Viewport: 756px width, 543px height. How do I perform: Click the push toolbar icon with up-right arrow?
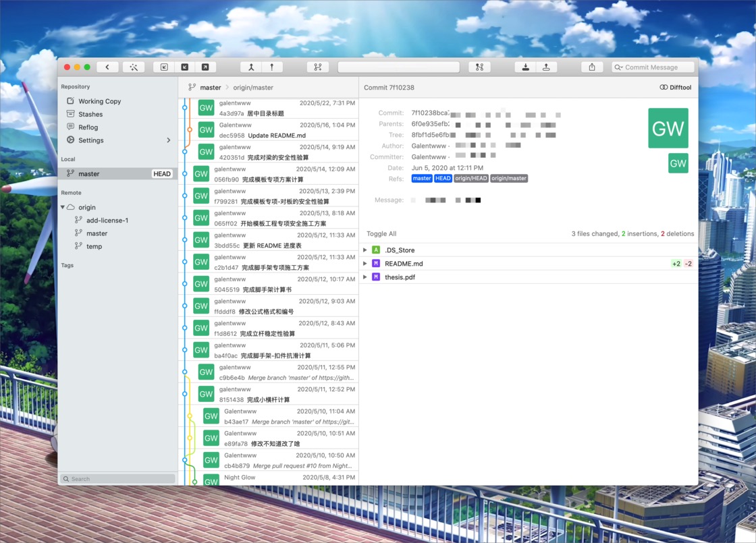[x=205, y=67]
